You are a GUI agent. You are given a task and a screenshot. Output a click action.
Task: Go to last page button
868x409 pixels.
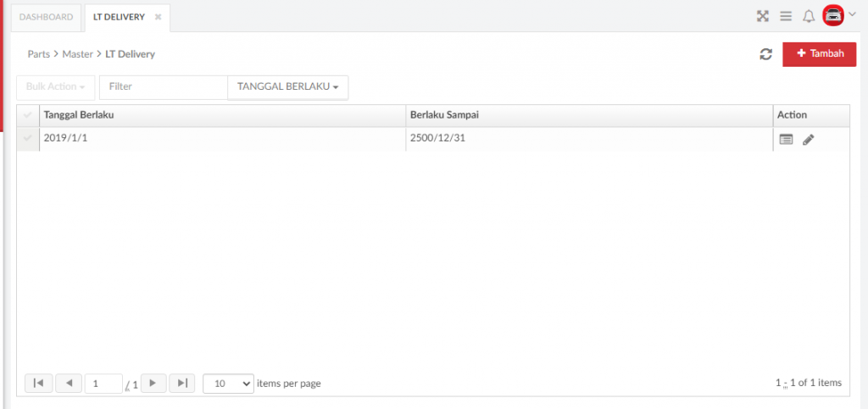pyautogui.click(x=182, y=383)
